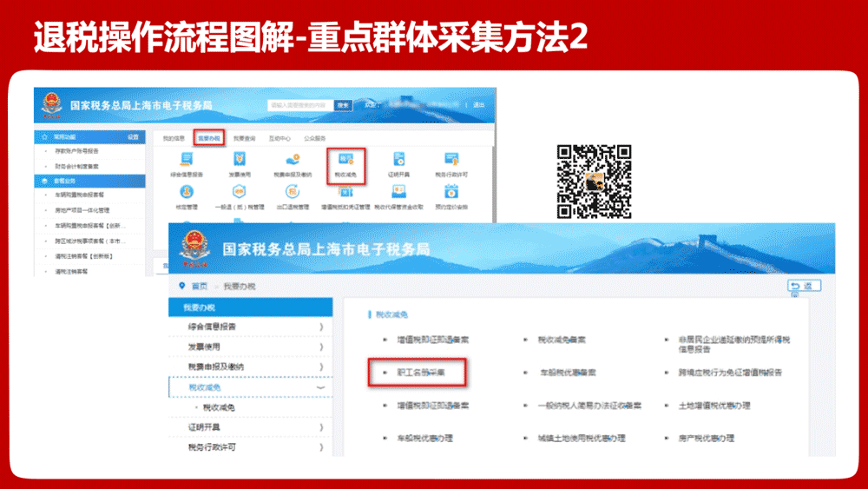The height and width of the screenshot is (489, 868).
Task: Click the home icon beside 常用功能
Action: coord(44,136)
